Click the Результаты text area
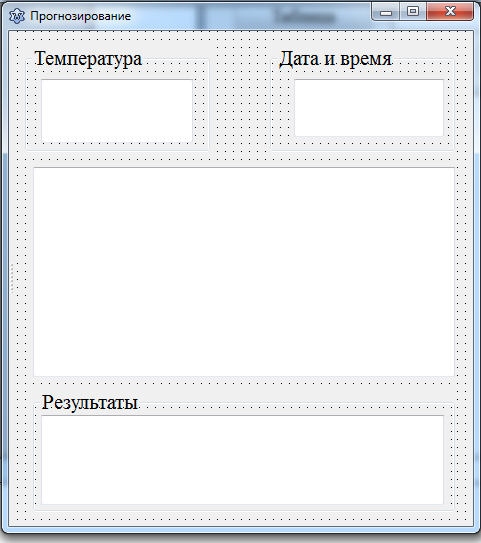This screenshot has width=481, height=543. tap(242, 460)
